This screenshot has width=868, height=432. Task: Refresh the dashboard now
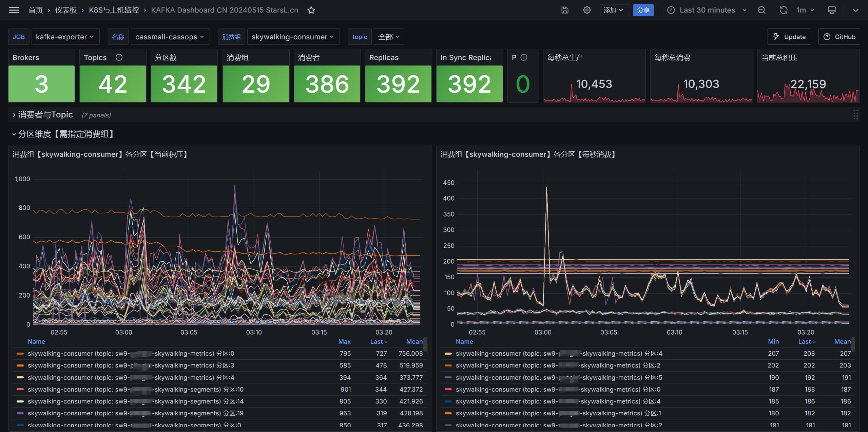[x=783, y=10]
